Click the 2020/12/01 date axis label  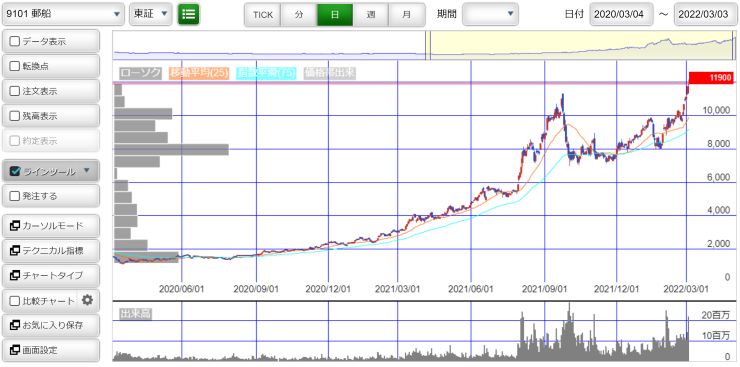tap(328, 288)
